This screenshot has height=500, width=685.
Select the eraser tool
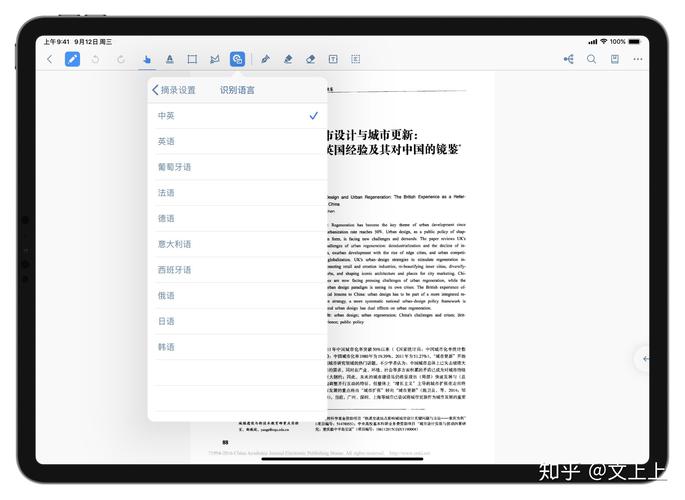coord(311,59)
